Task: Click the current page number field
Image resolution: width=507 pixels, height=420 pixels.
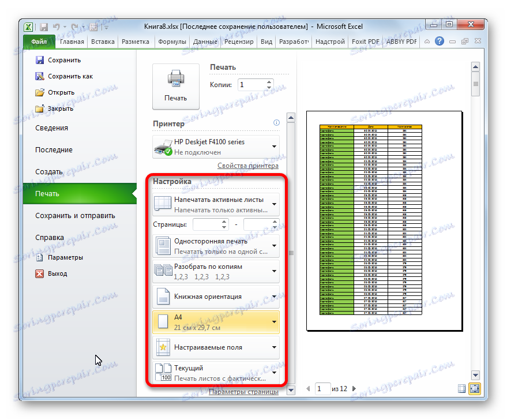Action: pyautogui.click(x=322, y=389)
